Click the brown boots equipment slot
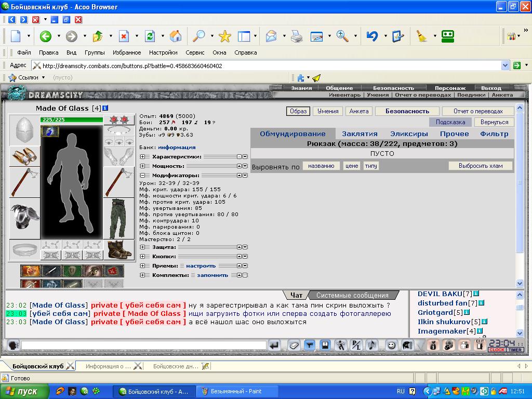 click(x=119, y=250)
